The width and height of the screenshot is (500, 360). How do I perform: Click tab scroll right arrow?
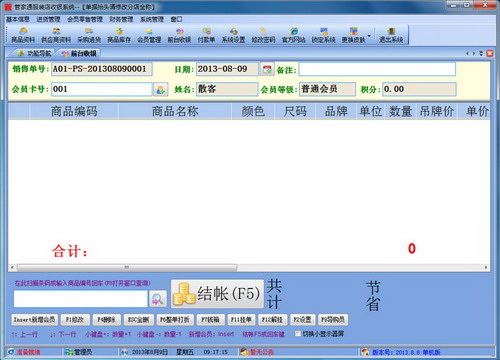474,53
